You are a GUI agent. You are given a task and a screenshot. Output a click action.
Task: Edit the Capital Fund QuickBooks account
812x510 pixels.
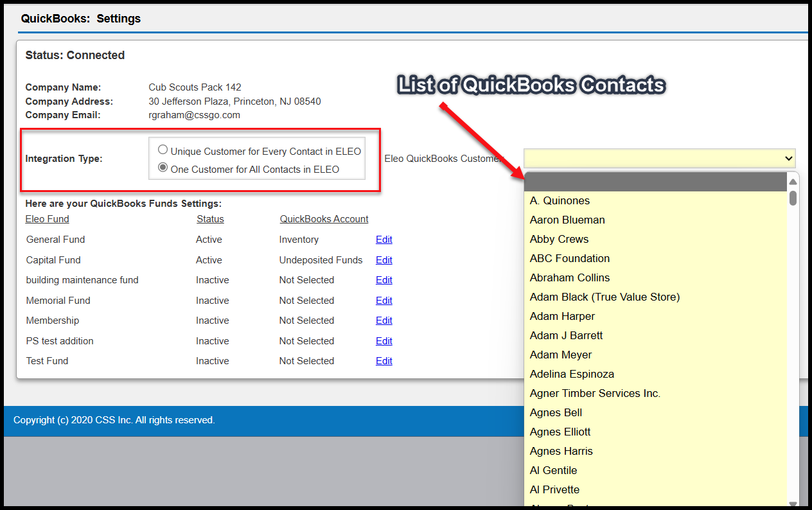[x=384, y=260]
